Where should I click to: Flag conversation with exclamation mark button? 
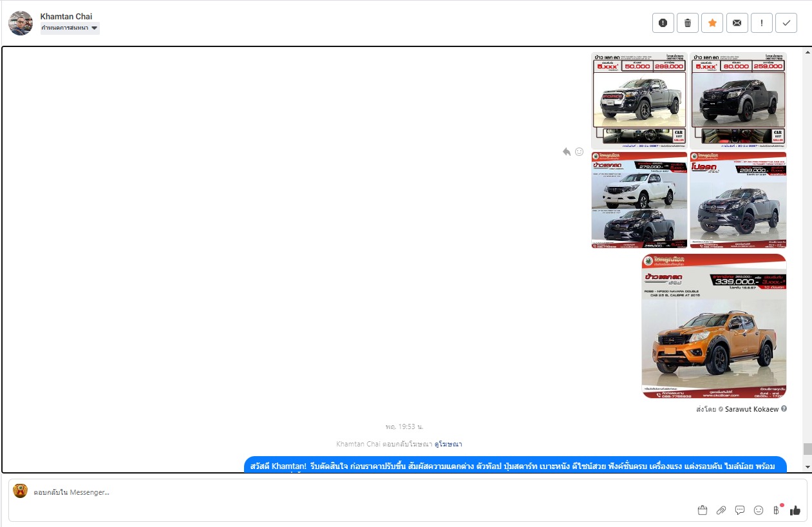pos(762,23)
